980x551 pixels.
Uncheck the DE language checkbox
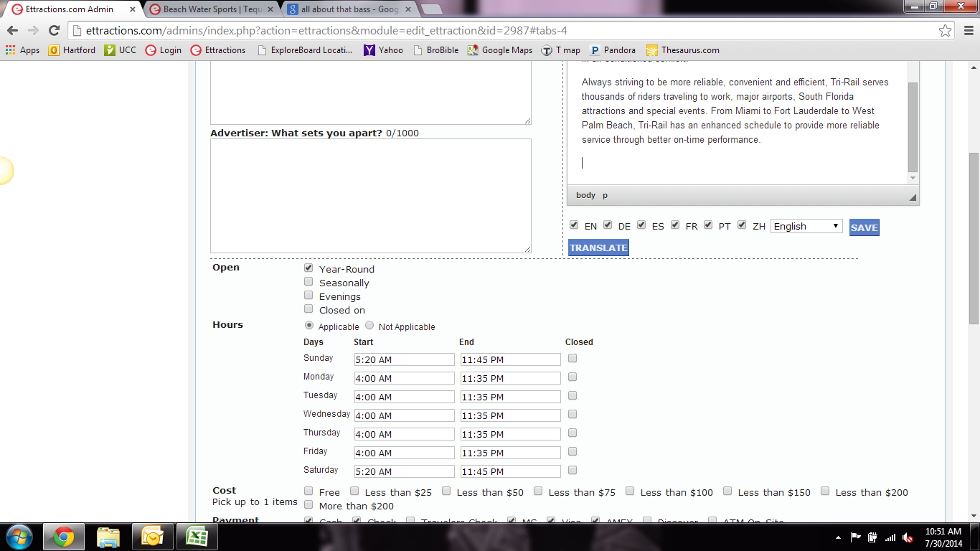608,225
